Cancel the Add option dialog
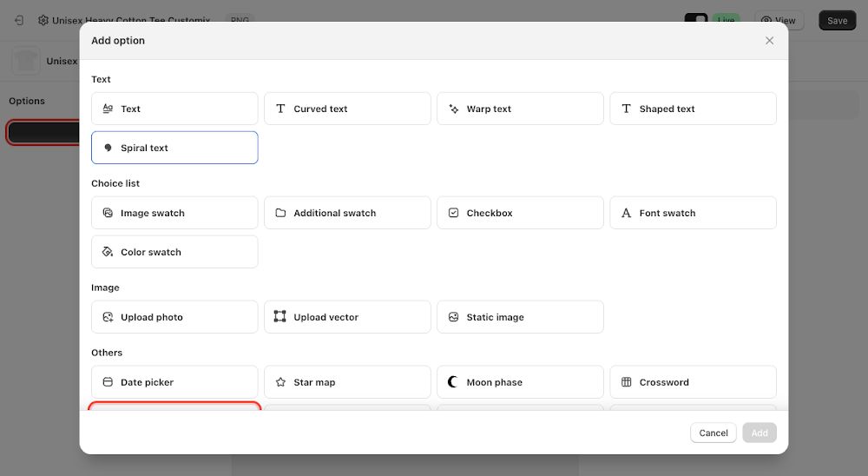The width and height of the screenshot is (868, 476). tap(713, 433)
